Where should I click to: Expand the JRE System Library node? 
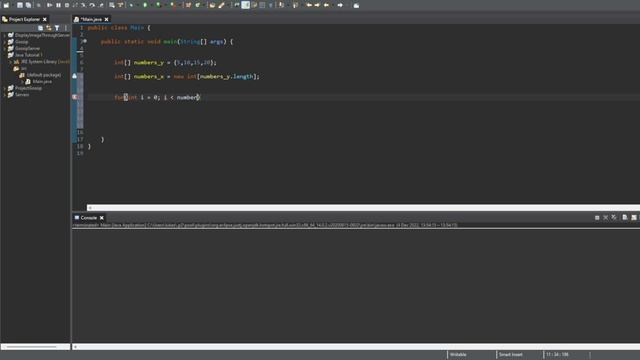point(11,62)
